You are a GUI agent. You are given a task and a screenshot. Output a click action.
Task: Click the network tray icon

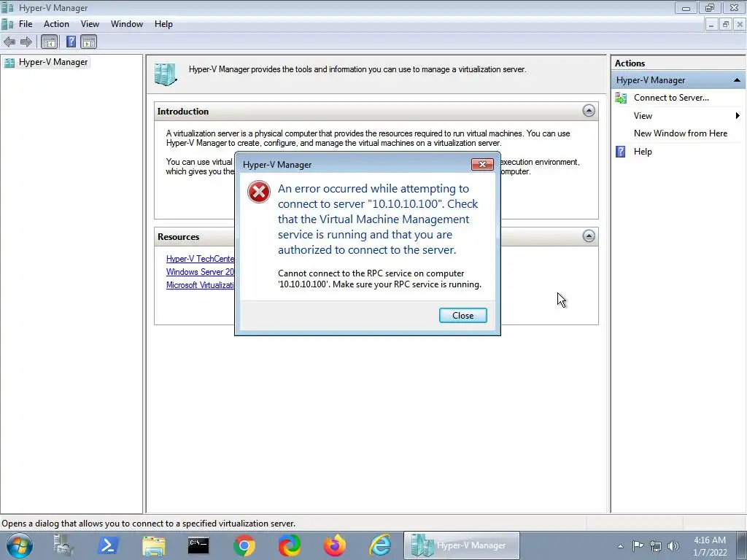[x=656, y=546]
